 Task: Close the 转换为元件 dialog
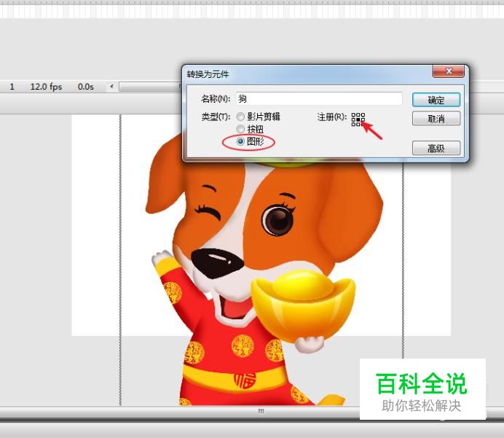(x=448, y=71)
